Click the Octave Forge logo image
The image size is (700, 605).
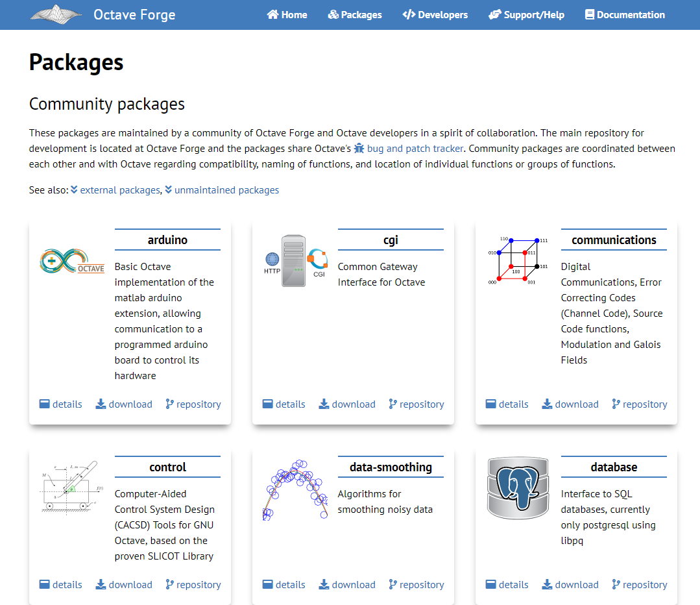pyautogui.click(x=56, y=14)
